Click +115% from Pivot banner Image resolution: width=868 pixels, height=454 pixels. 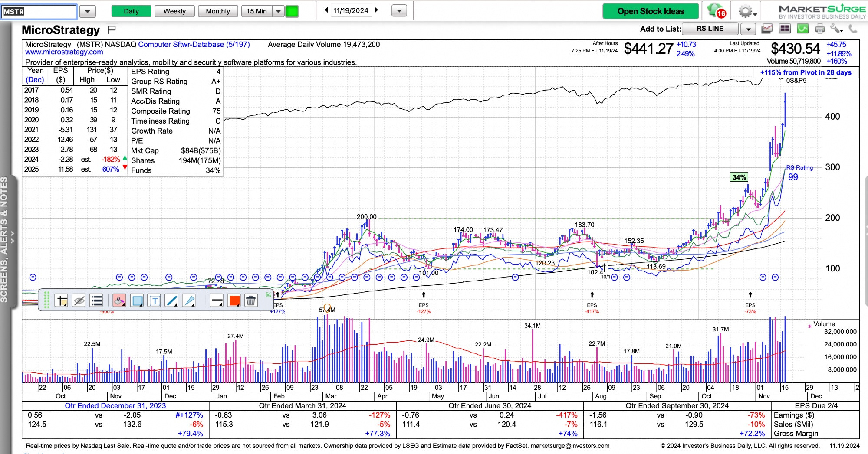(806, 72)
